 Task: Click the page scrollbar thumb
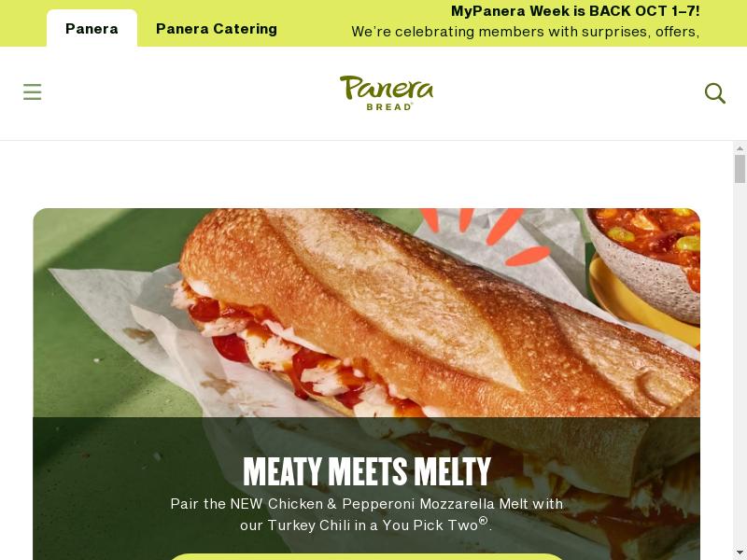(740, 169)
